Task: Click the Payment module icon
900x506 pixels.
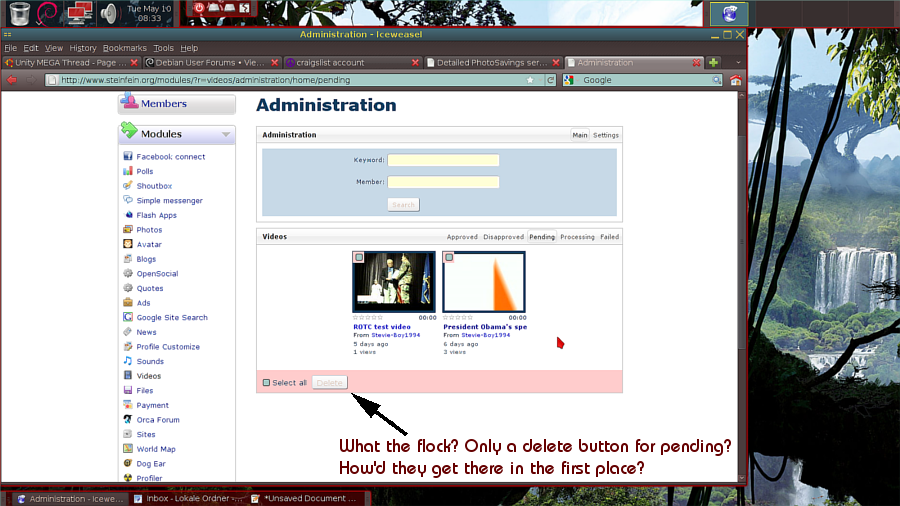Action: (x=127, y=405)
